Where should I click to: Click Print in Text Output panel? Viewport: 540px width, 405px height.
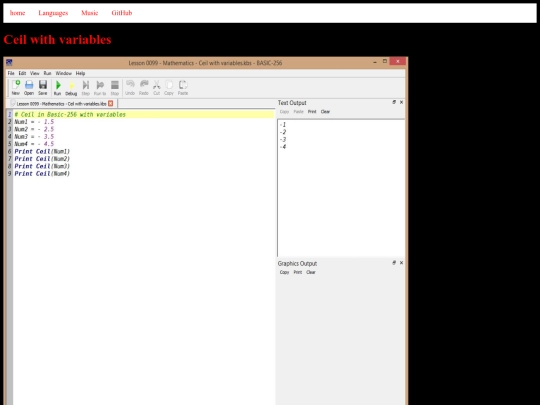pyautogui.click(x=312, y=112)
